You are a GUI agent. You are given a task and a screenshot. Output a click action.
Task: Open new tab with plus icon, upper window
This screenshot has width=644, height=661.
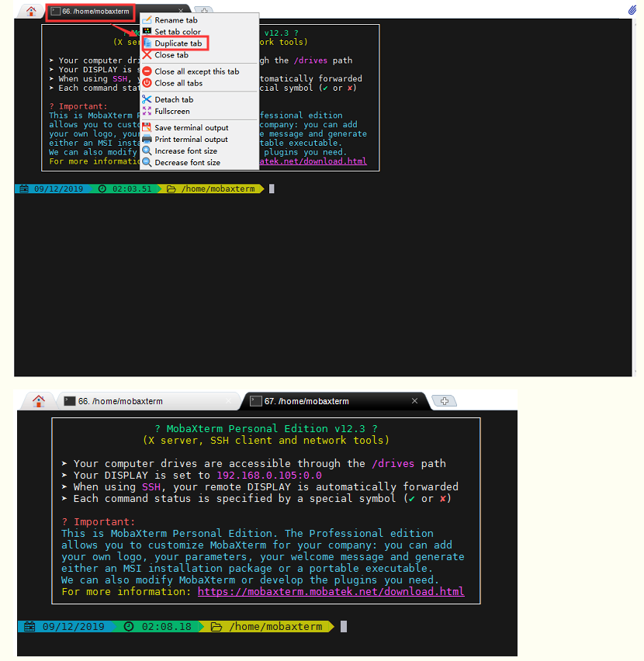click(204, 11)
